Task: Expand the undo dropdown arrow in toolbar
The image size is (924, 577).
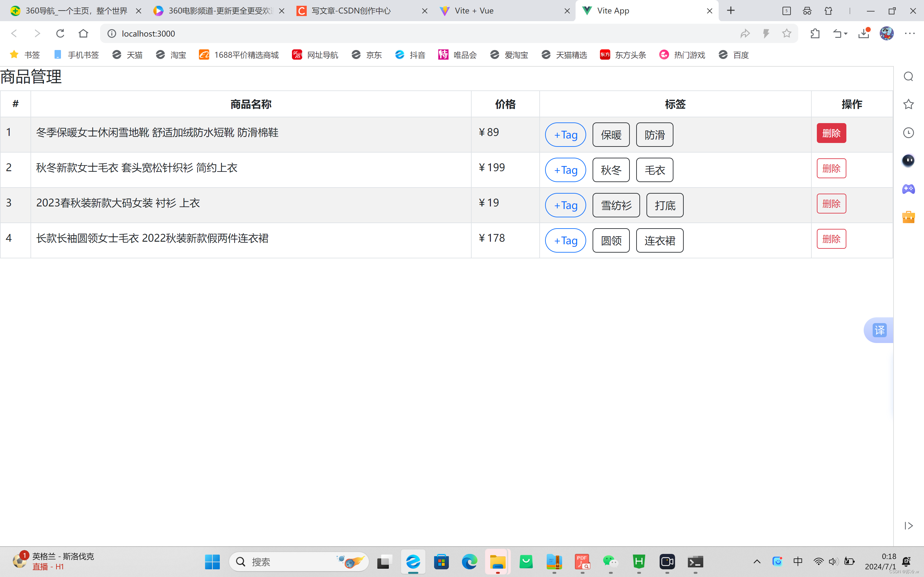Action: click(846, 34)
